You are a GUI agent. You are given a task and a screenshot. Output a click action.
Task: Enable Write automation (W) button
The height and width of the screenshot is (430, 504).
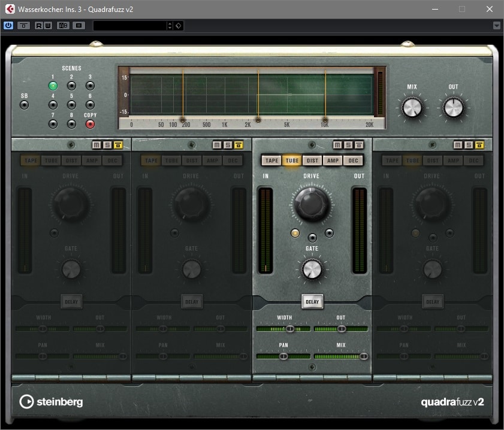(x=47, y=25)
